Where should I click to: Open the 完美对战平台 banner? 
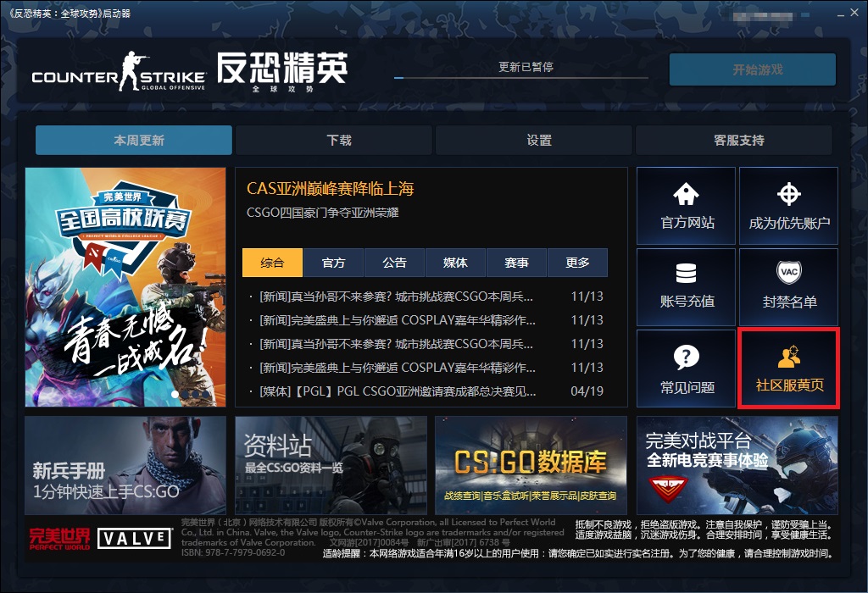click(x=737, y=465)
